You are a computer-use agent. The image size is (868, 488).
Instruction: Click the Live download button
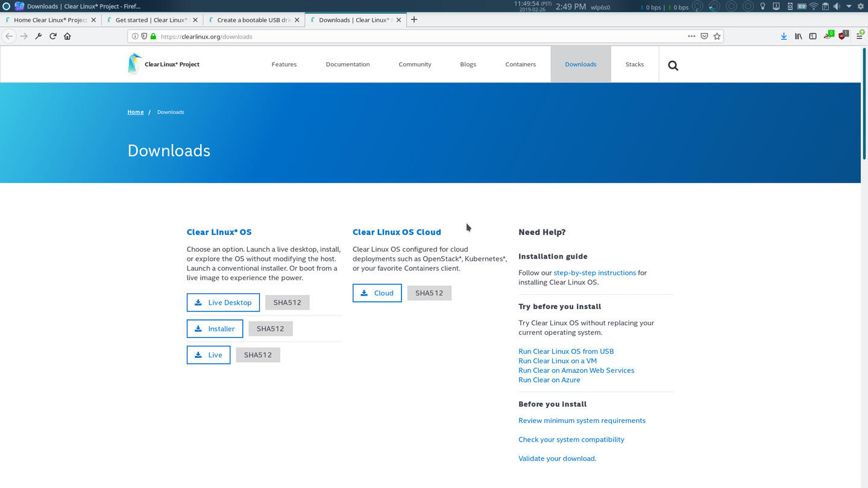209,355
